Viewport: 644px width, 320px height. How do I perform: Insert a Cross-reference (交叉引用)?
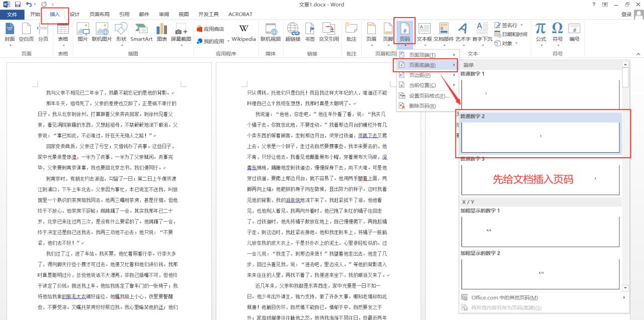point(329,33)
